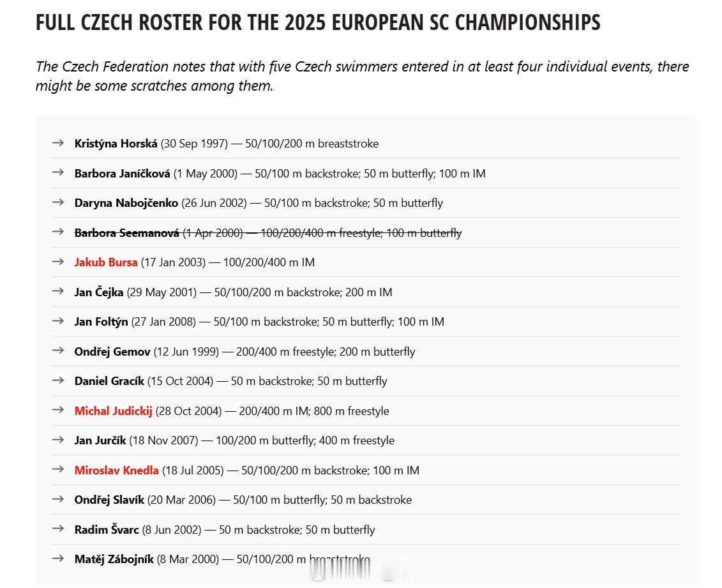Image resolution: width=722 pixels, height=588 pixels.
Task: Open the Jakub Bursa profile link
Action: coord(106,262)
